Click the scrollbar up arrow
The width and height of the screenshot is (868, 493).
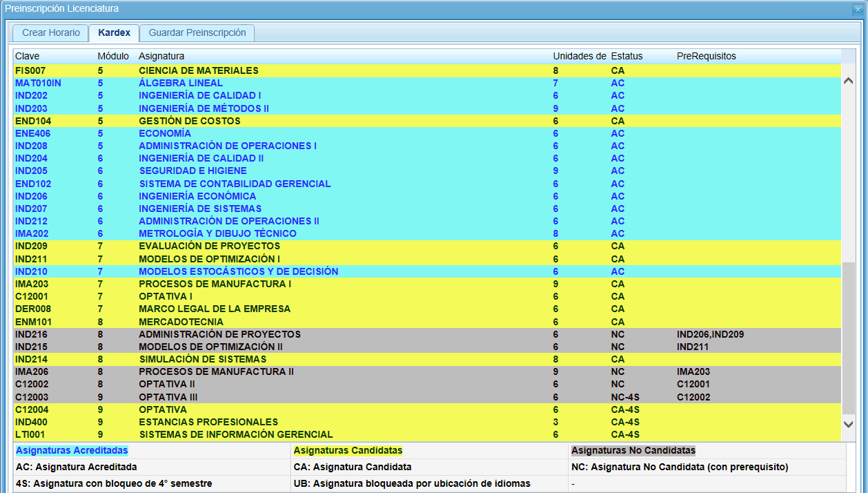click(x=849, y=79)
